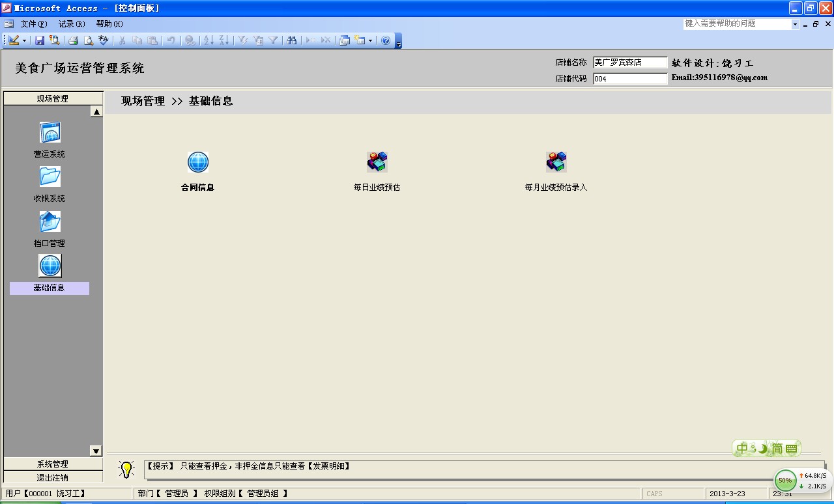Click the 退出注销 button
834x504 pixels.
tap(53, 477)
